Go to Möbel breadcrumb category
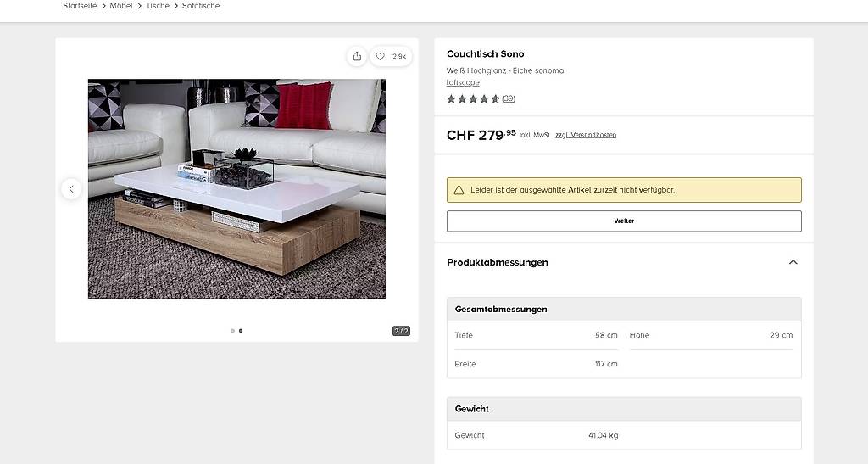 (121, 6)
